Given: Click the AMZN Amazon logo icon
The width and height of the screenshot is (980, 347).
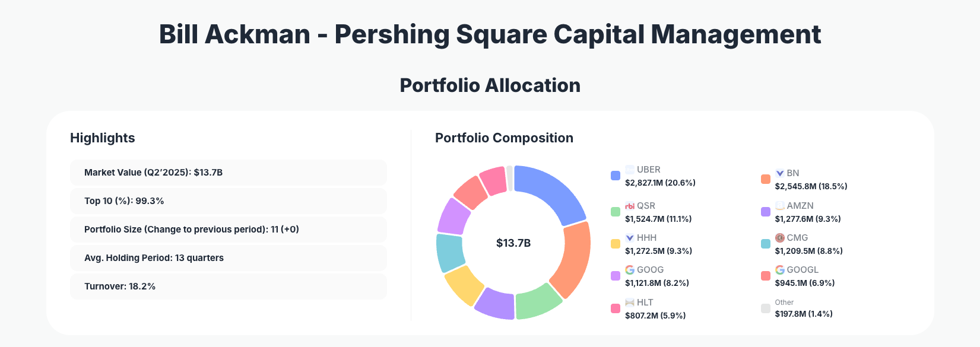Looking at the screenshot, I should pyautogui.click(x=780, y=206).
